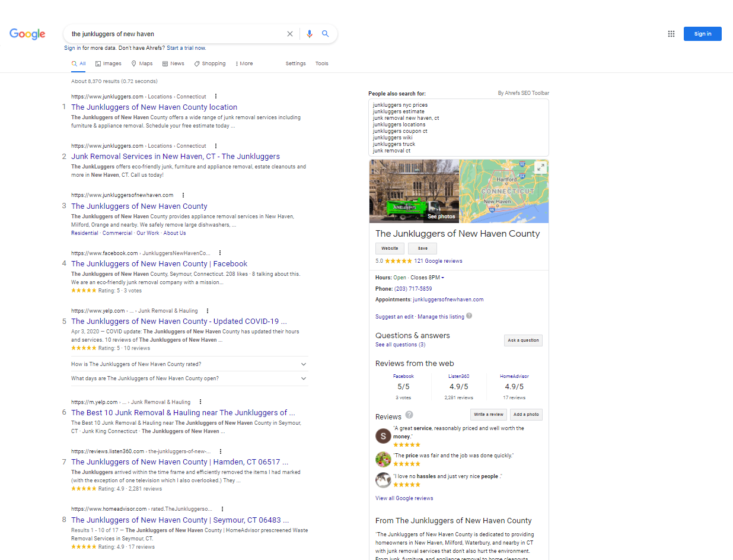This screenshot has height=560, width=733.
Task: Click Suggest an edit link
Action: 394,317
